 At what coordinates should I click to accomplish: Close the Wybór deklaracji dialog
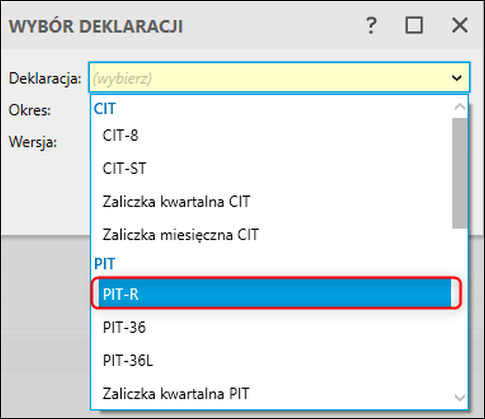[460, 25]
